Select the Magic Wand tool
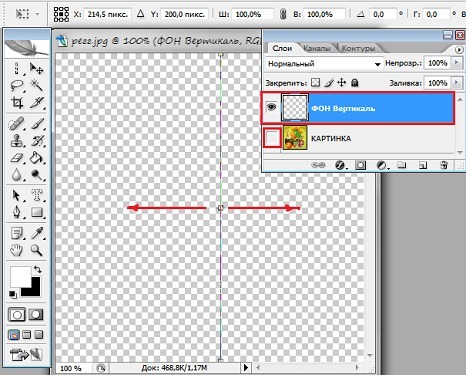The image size is (466, 375). point(36,85)
